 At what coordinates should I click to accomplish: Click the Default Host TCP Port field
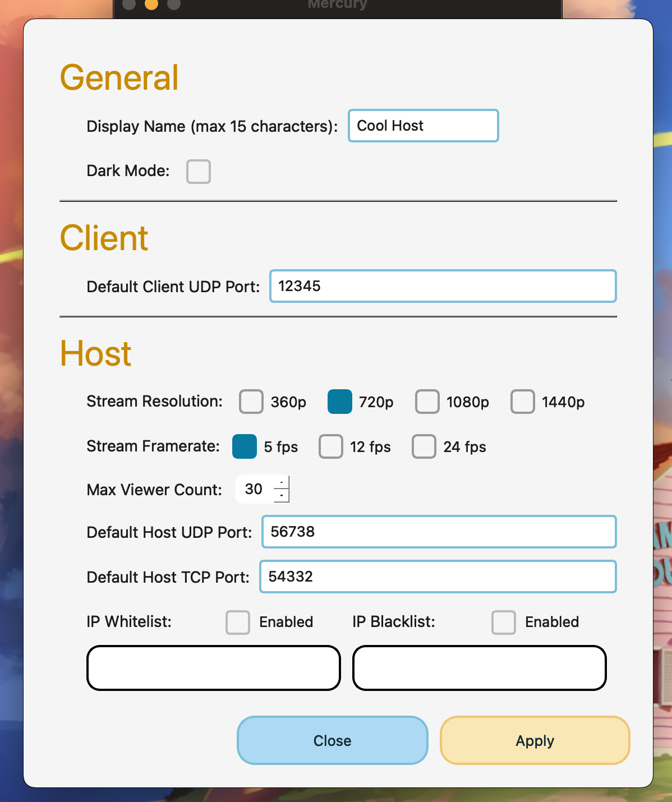pyautogui.click(x=438, y=577)
